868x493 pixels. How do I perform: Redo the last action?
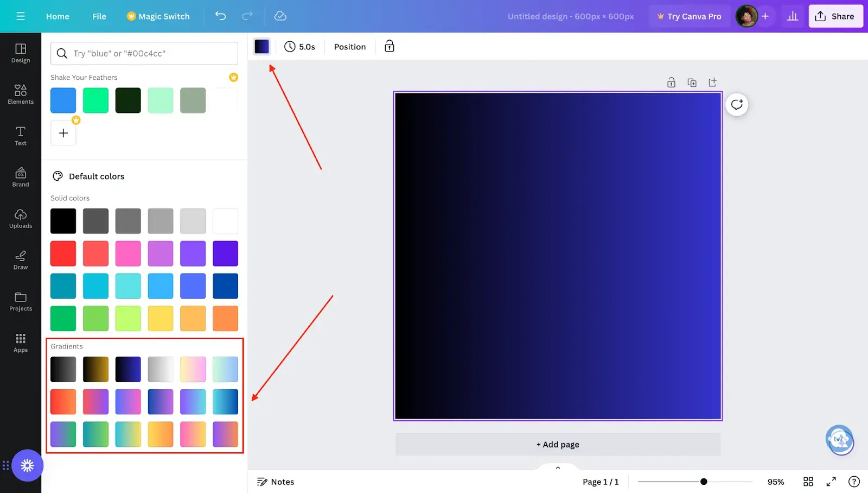tap(247, 16)
